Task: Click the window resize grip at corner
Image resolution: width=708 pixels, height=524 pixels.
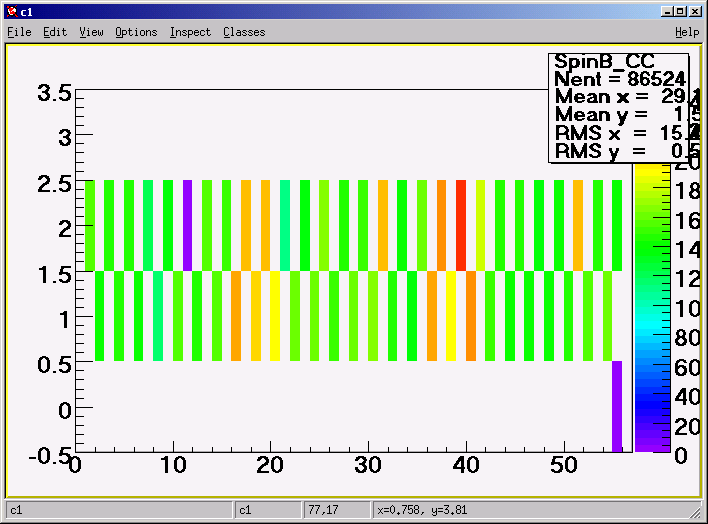Action: [x=695, y=512]
